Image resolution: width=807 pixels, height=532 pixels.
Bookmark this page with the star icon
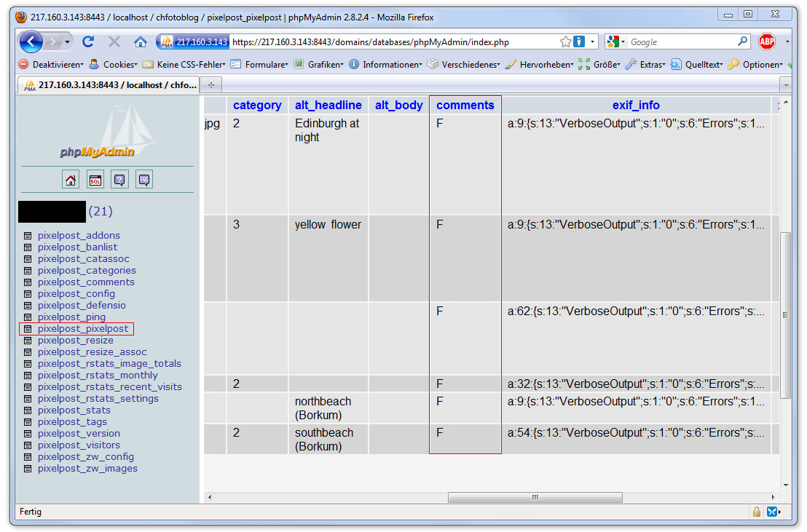pos(566,41)
